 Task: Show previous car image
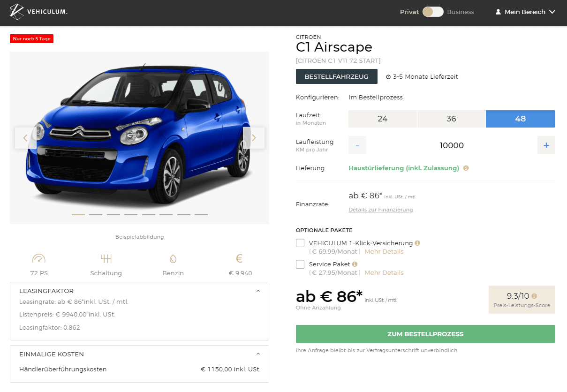point(25,138)
